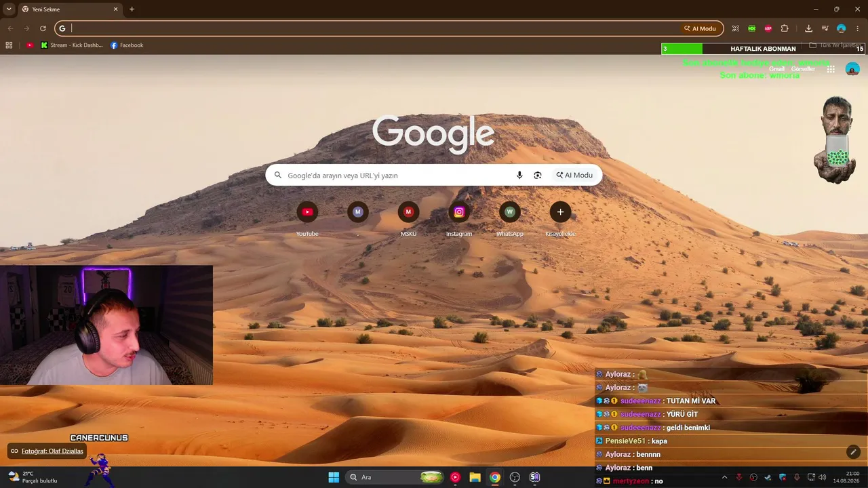Open the tab search dropdown arrow

[9, 9]
